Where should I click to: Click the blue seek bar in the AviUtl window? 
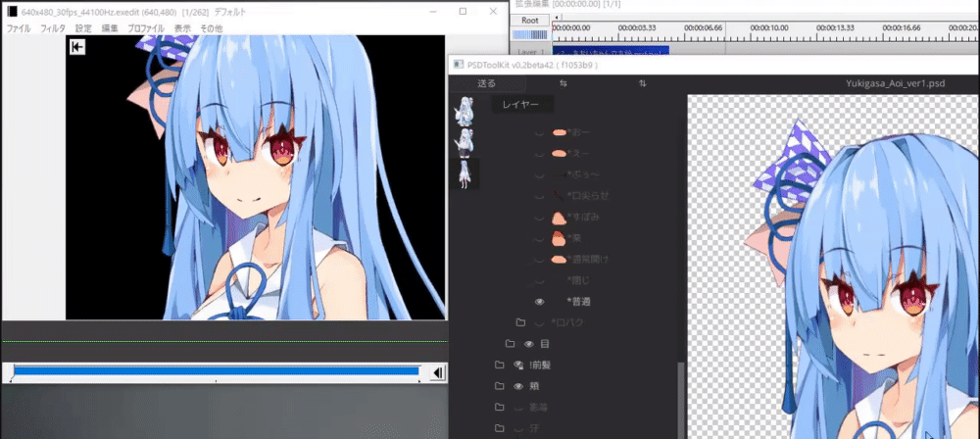[216, 370]
